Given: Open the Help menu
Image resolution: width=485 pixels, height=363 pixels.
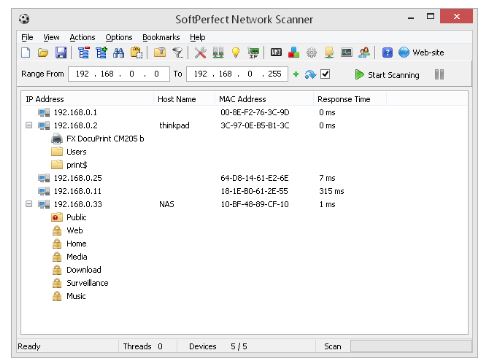Looking at the screenshot, I should point(197,37).
